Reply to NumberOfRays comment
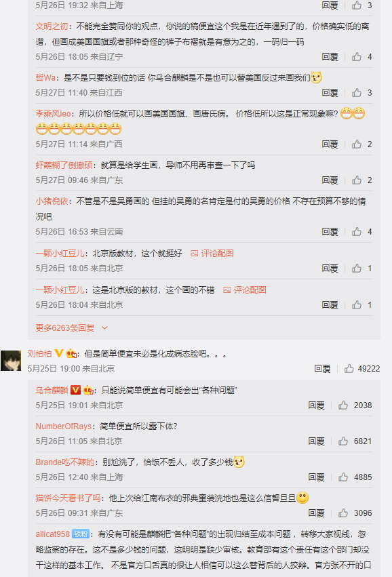The height and width of the screenshot is (577, 392). 316,441
